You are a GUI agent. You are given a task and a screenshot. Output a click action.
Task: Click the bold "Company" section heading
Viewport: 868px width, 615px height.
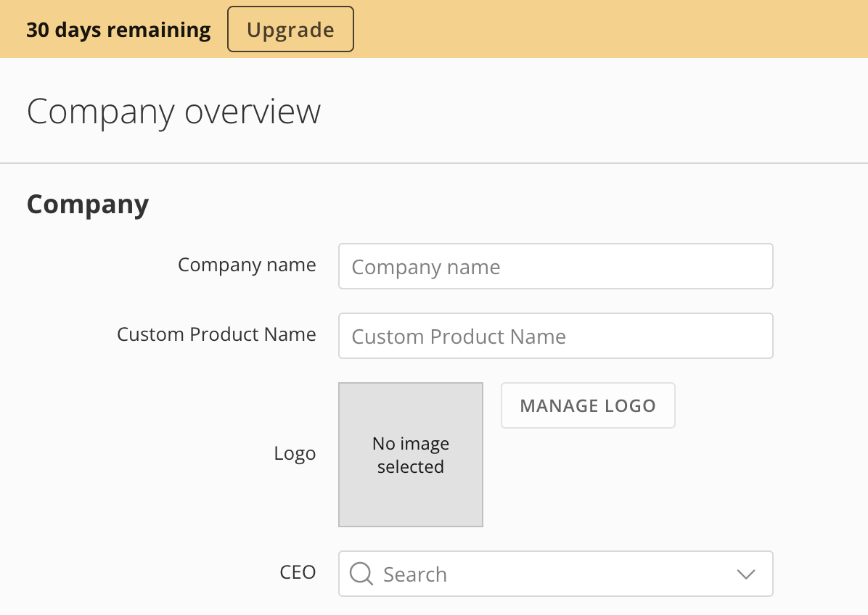point(88,204)
